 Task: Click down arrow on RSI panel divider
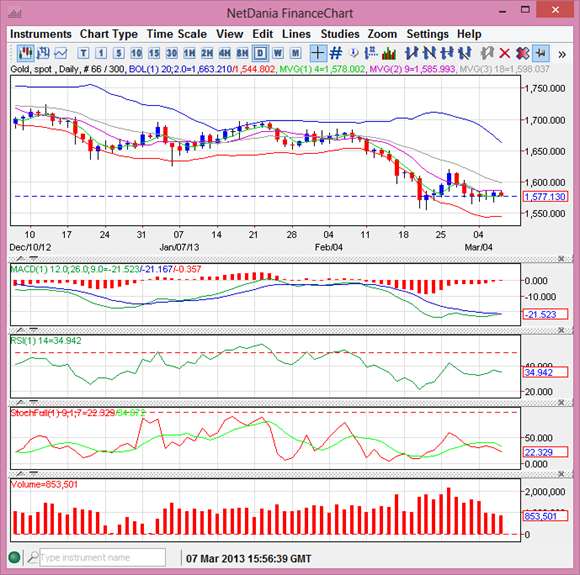coord(33,330)
